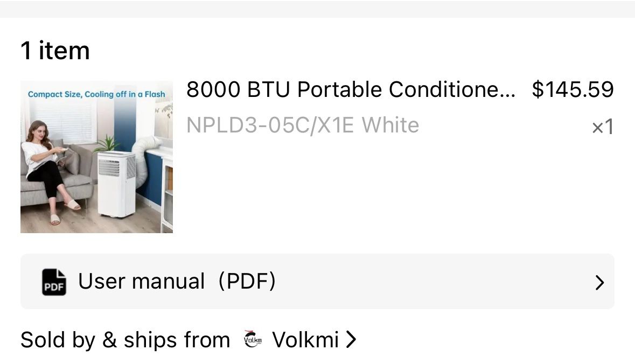This screenshot has height=364, width=635.
Task: Expand seller details via chevron beside Volkmi
Action: click(351, 340)
